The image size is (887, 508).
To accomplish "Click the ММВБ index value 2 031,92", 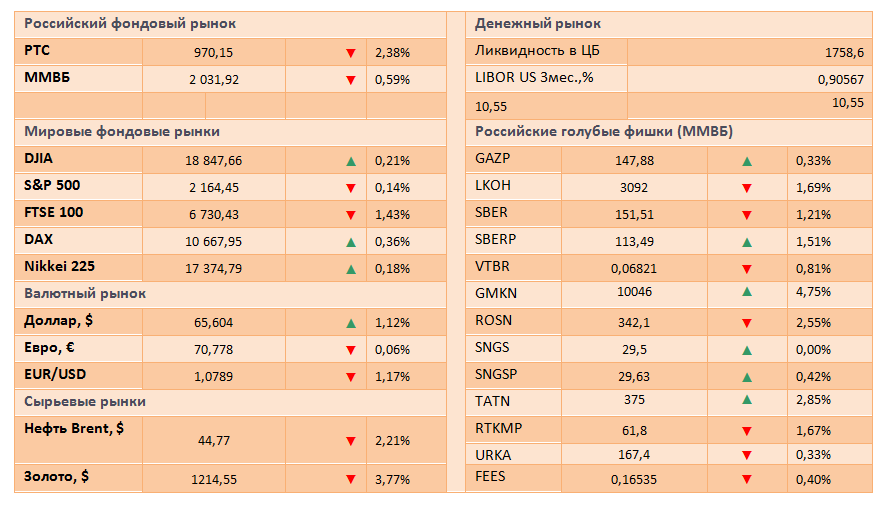I will 214,80.
